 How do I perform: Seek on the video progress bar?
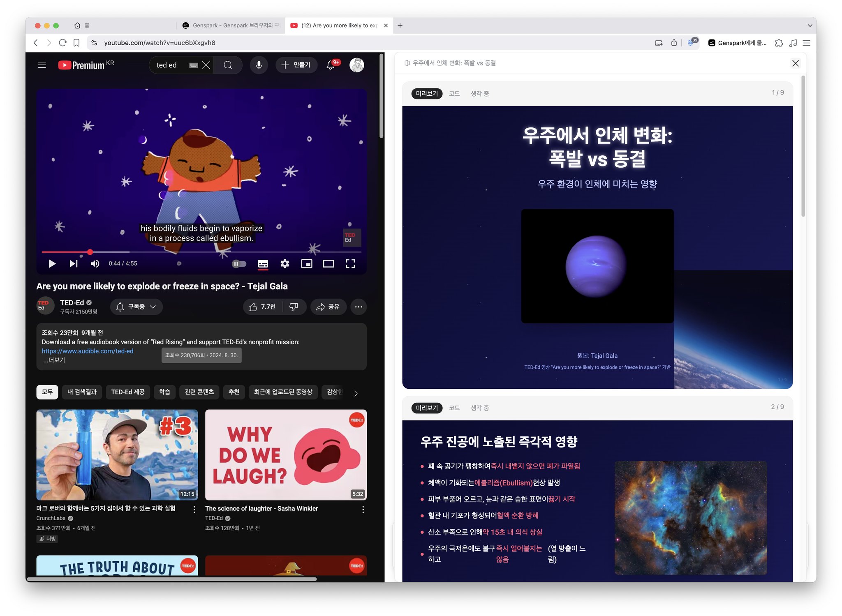201,252
